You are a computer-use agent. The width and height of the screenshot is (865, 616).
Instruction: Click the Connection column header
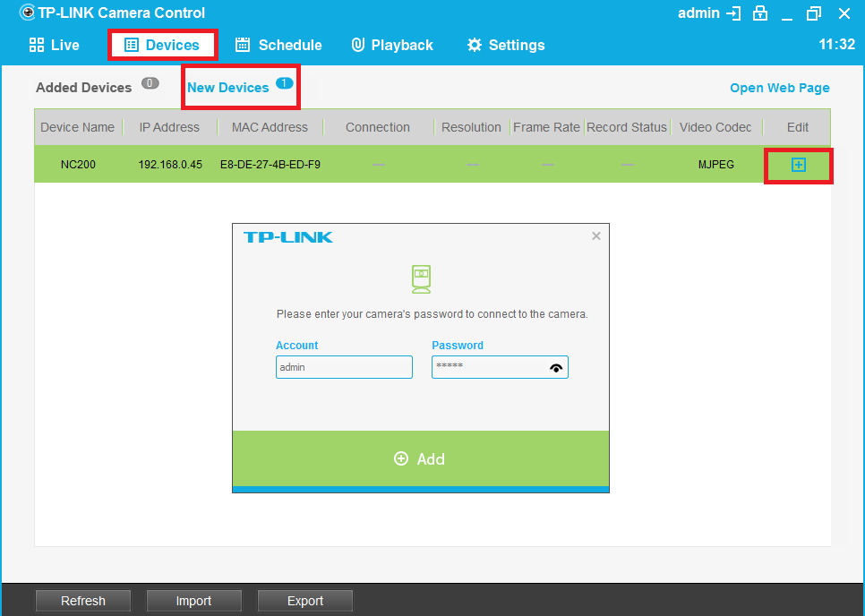click(378, 127)
